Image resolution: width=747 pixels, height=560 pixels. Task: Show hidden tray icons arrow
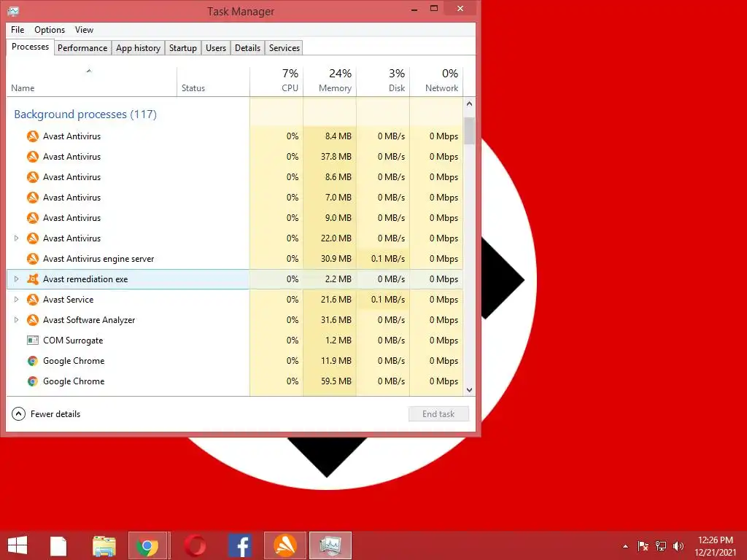625,547
